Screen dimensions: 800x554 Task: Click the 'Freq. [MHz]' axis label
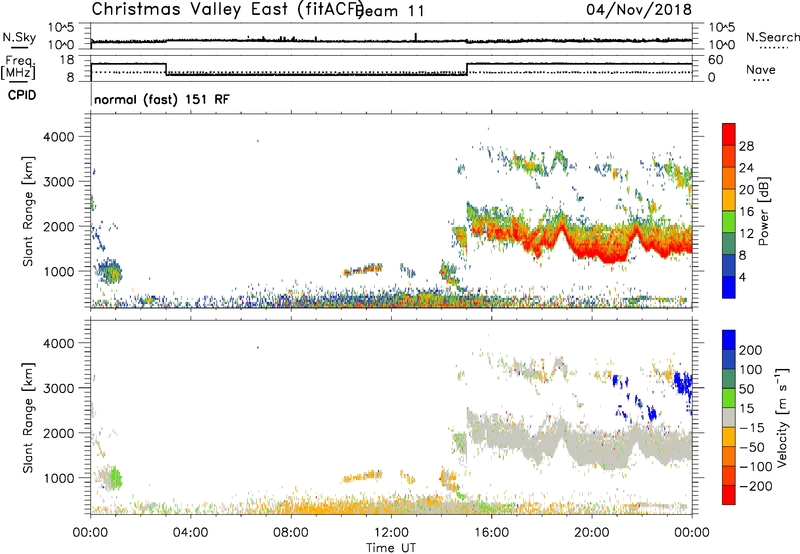pos(19,67)
